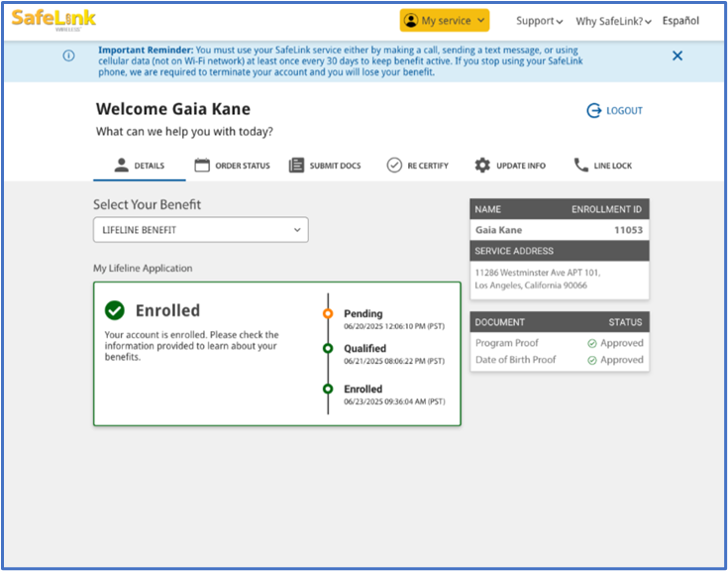Click the checkmark circle icon for Re Certify

[x=394, y=166]
